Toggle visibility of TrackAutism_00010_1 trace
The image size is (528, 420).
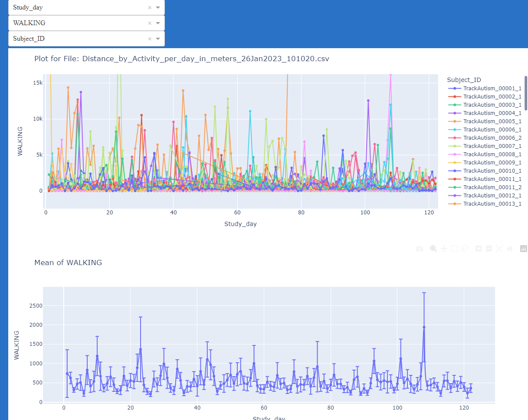point(492,171)
